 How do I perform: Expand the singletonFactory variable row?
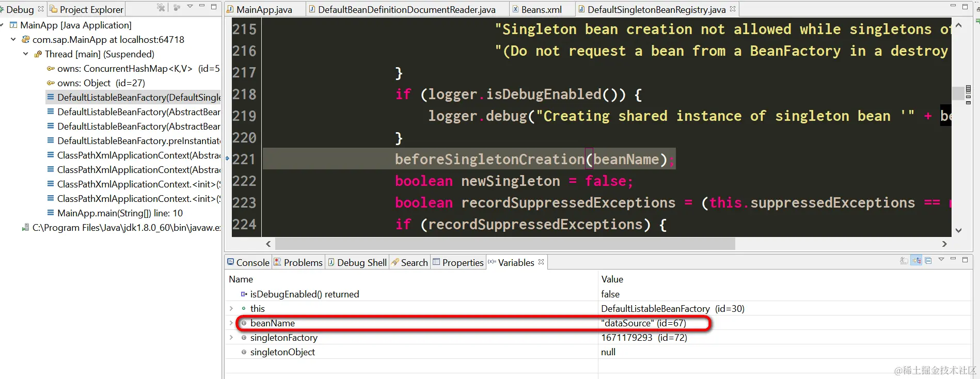[231, 337]
